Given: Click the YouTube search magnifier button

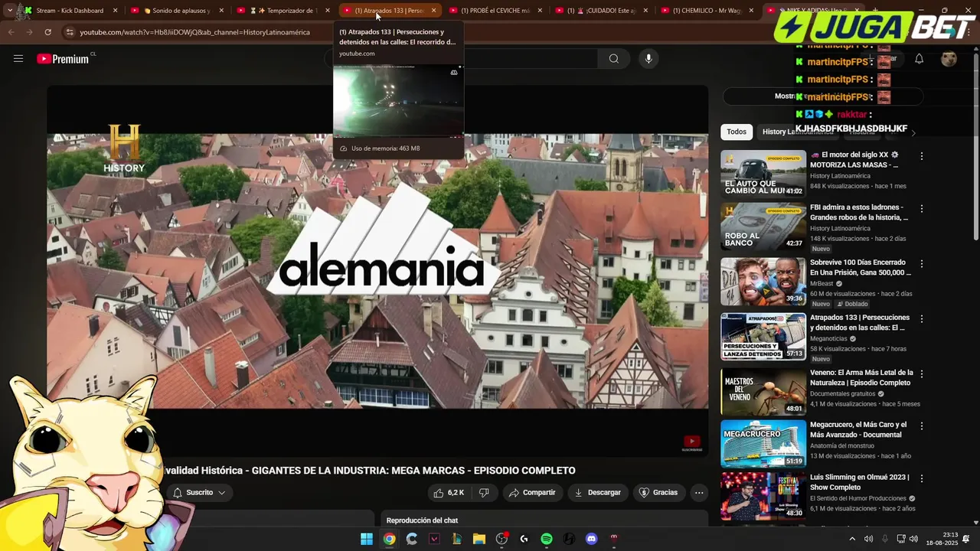Looking at the screenshot, I should (614, 59).
